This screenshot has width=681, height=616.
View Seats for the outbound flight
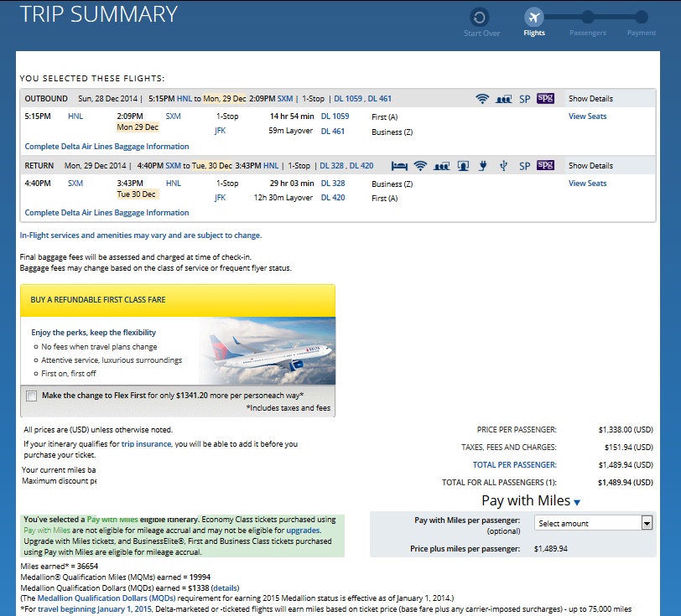pyautogui.click(x=587, y=116)
